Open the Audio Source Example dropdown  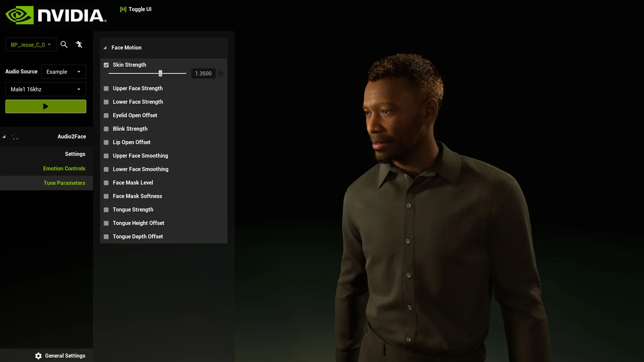click(64, 71)
